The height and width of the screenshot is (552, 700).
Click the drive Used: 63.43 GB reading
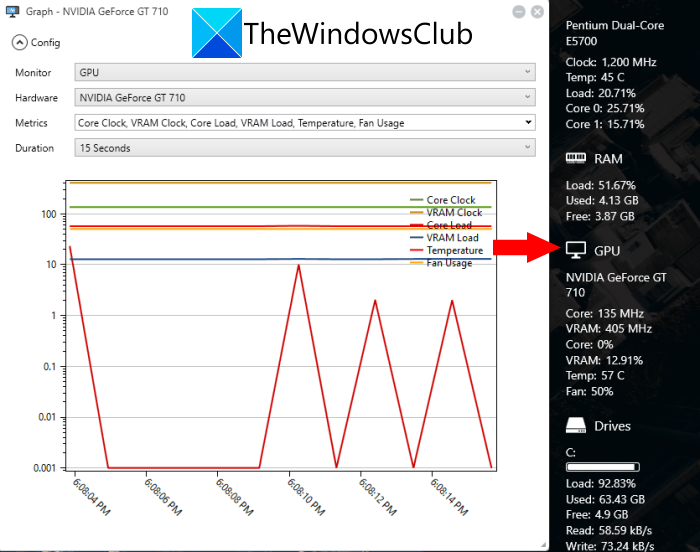click(x=605, y=499)
